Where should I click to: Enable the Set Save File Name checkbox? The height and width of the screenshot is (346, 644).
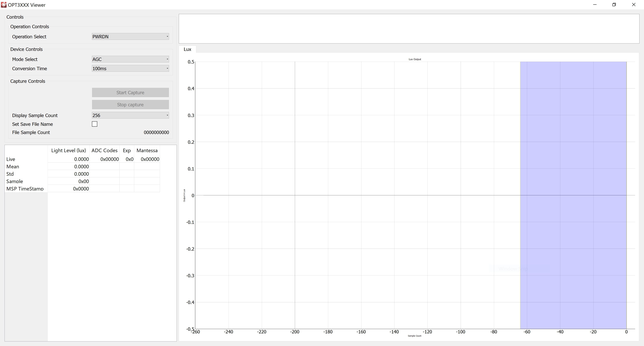click(x=94, y=124)
